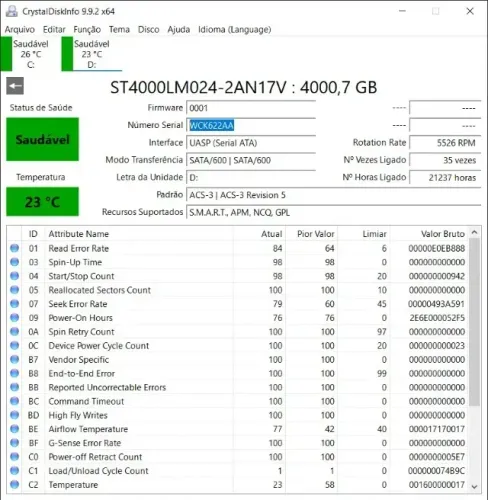The image size is (488, 500).
Task: Click status circle for Spin-Up Time
Action: point(14,262)
